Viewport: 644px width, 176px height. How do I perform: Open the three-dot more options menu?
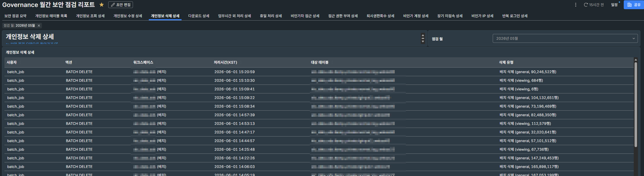[575, 5]
